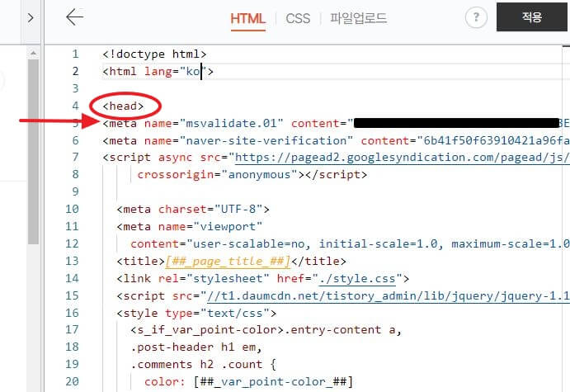570x392 pixels.
Task: Click the meta name="viewport" line
Action: coord(190,227)
